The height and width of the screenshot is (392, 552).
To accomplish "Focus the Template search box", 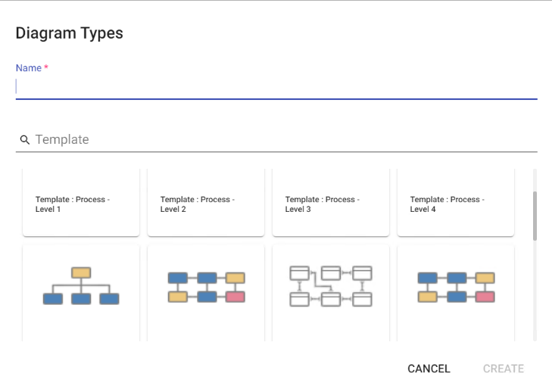I will pyautogui.click(x=285, y=140).
